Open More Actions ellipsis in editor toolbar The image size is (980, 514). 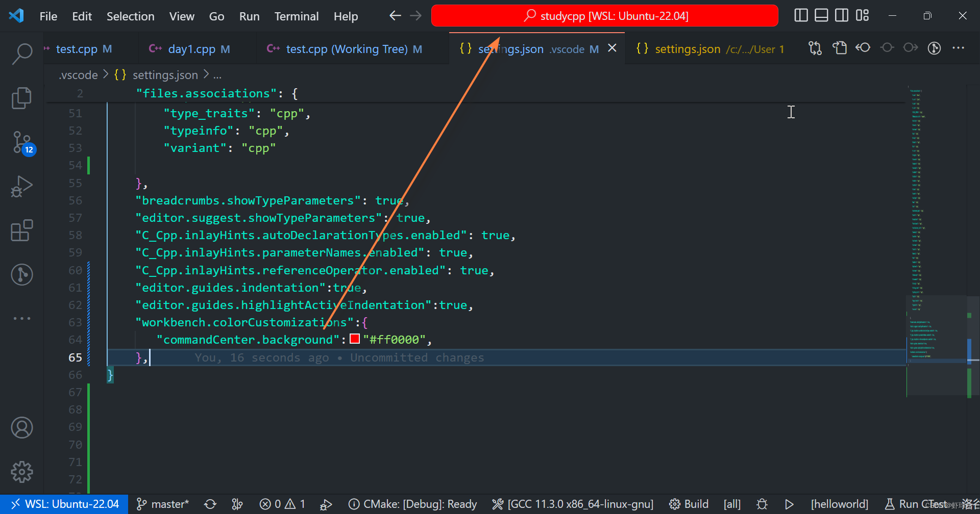coord(958,48)
